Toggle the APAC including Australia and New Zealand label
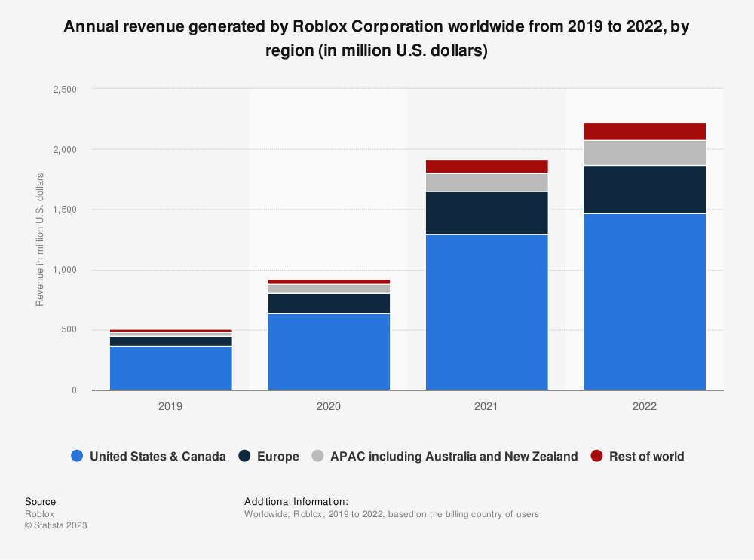 (x=454, y=456)
